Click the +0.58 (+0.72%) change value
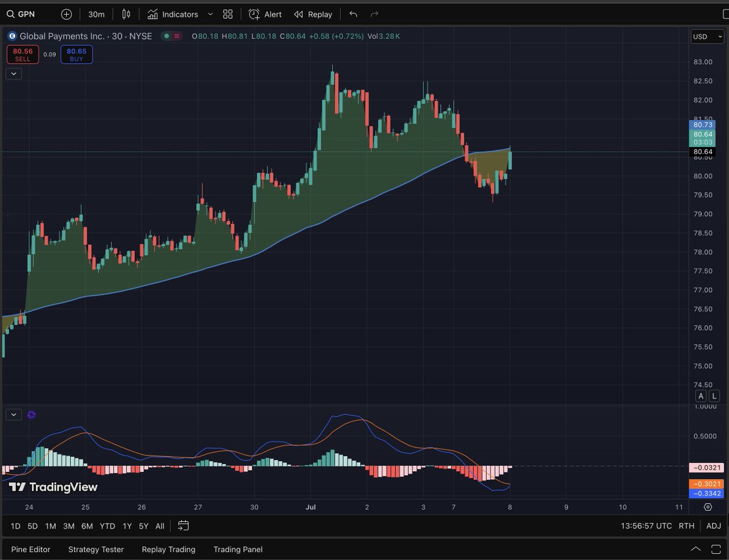 pyautogui.click(x=336, y=36)
